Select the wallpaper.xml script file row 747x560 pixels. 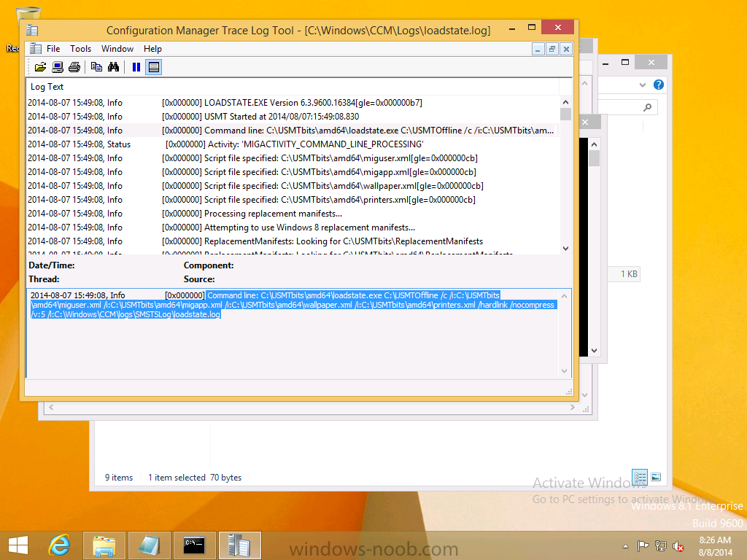[293, 186]
